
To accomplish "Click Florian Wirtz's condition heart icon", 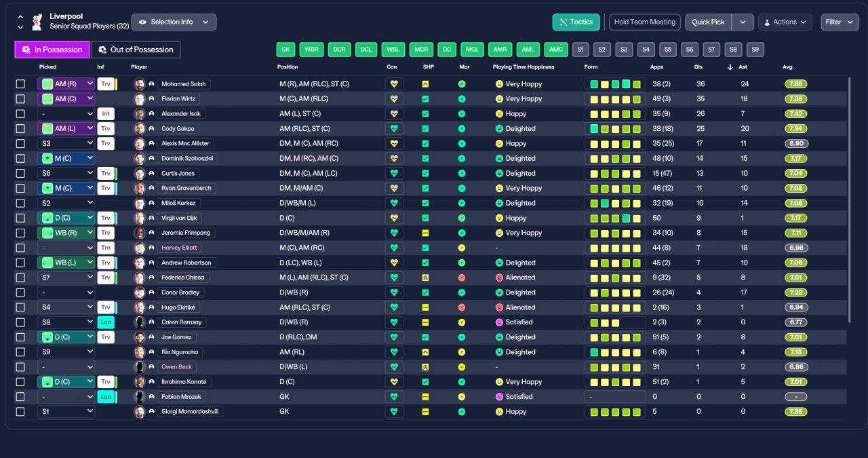I will [394, 99].
